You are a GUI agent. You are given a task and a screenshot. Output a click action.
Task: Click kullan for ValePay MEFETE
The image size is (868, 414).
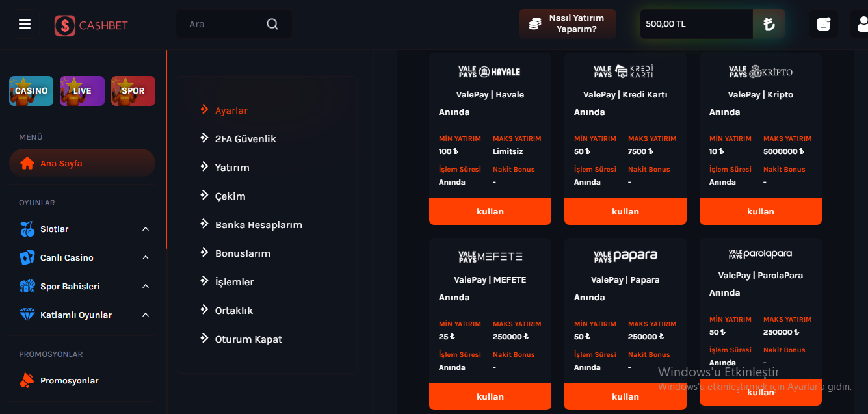pos(490,396)
